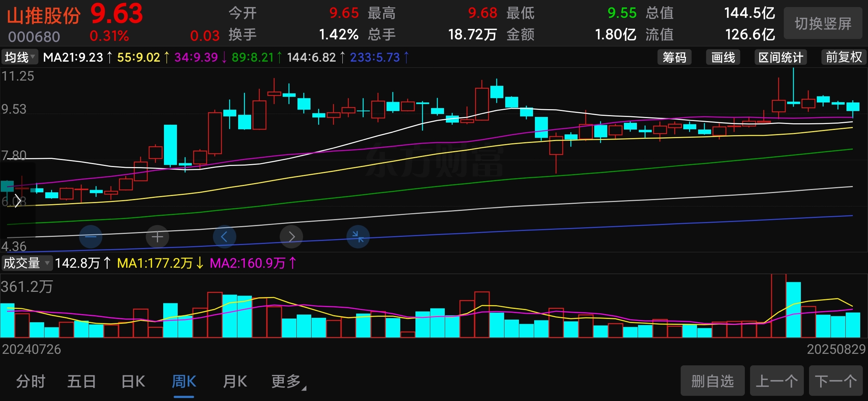Open the 更多 period menu
The width and height of the screenshot is (868, 401).
click(x=288, y=381)
